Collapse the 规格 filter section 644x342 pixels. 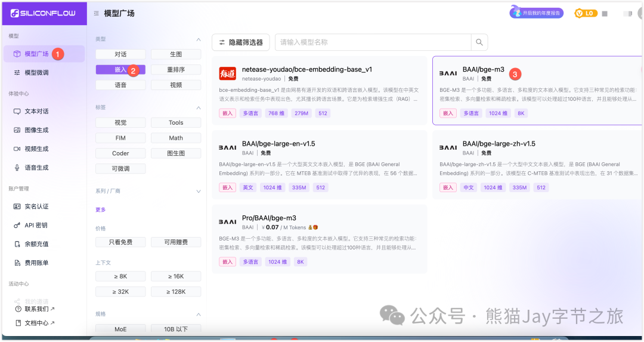[x=199, y=315]
